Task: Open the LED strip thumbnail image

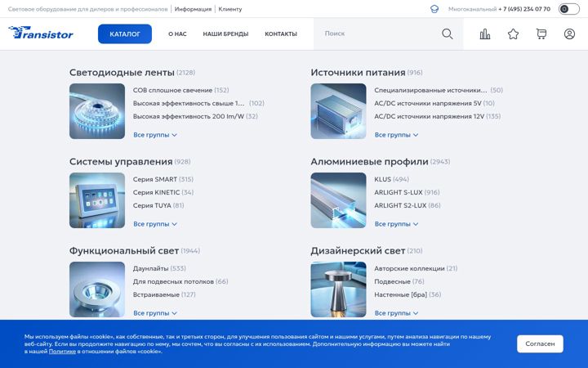Action: tap(97, 111)
